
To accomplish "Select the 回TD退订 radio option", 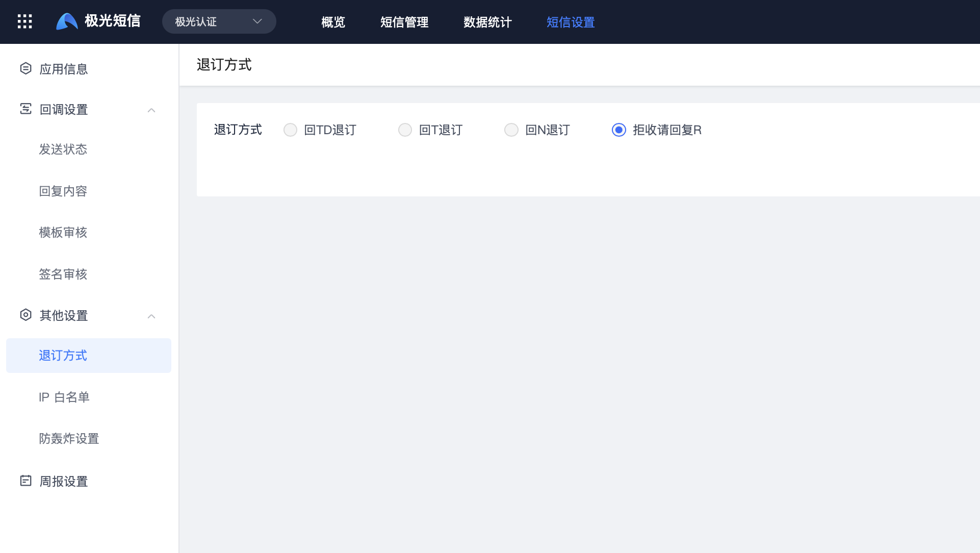I will (290, 130).
